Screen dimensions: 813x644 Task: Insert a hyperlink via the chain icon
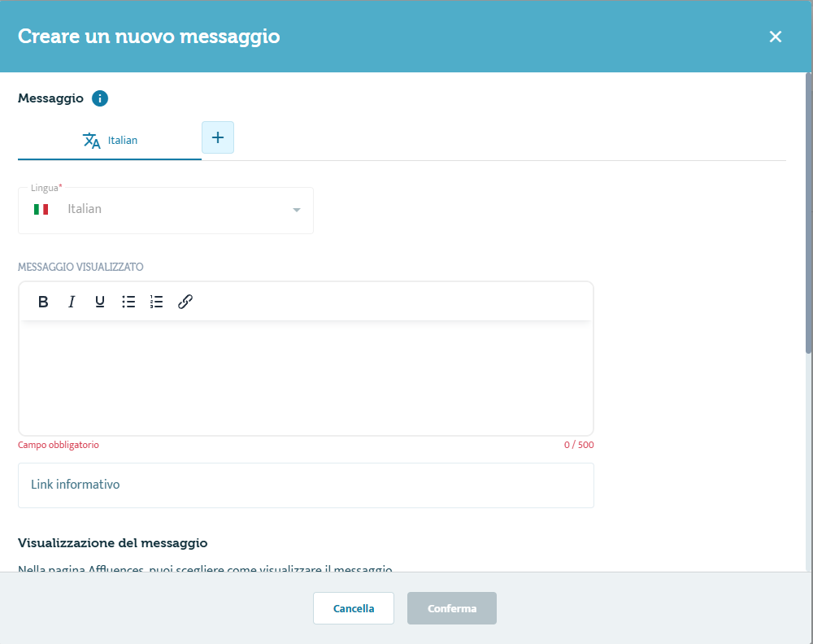coord(185,302)
